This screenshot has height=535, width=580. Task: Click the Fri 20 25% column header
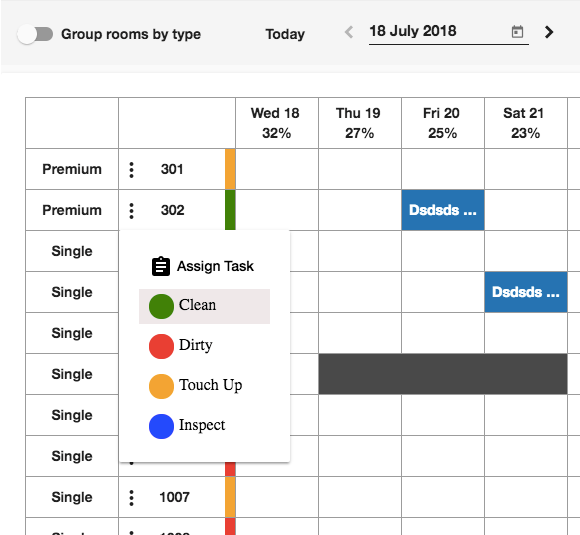point(442,123)
